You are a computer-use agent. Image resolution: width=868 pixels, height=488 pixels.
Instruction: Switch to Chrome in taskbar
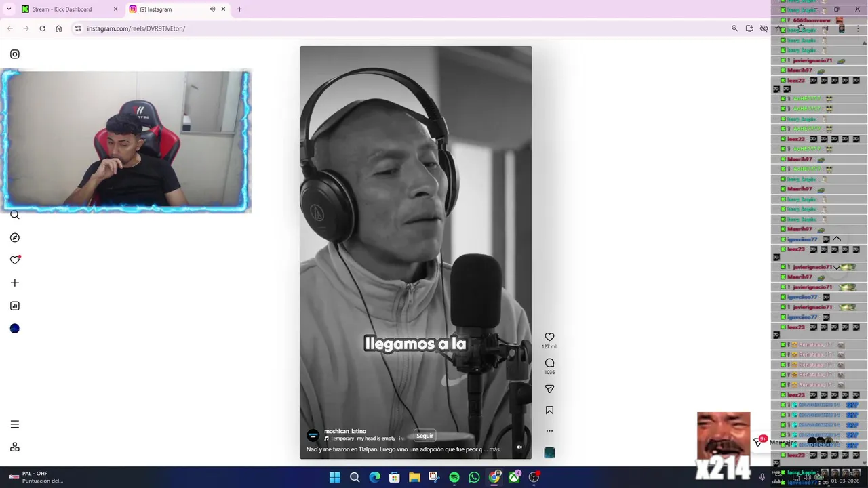494,477
